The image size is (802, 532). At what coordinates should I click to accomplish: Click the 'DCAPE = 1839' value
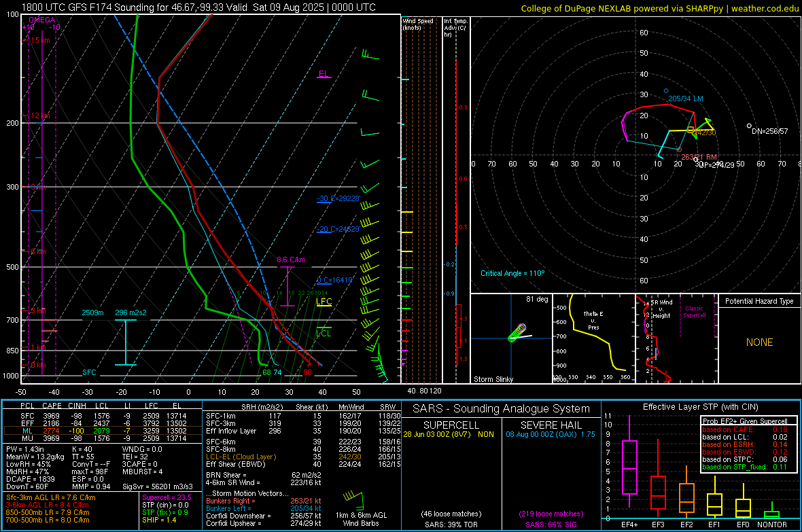pos(30,479)
